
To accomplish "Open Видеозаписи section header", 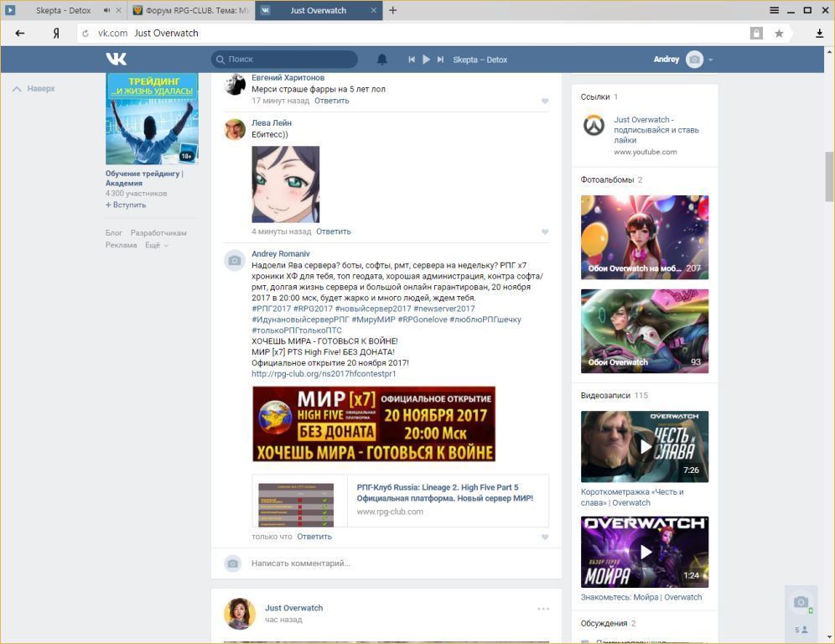I will [x=605, y=395].
